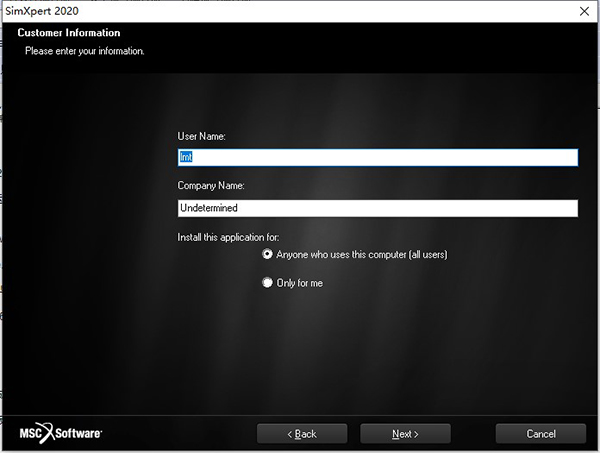Select the 'Anyone who uses this computer' radio button
Screen dimensions: 600x453
click(267, 255)
